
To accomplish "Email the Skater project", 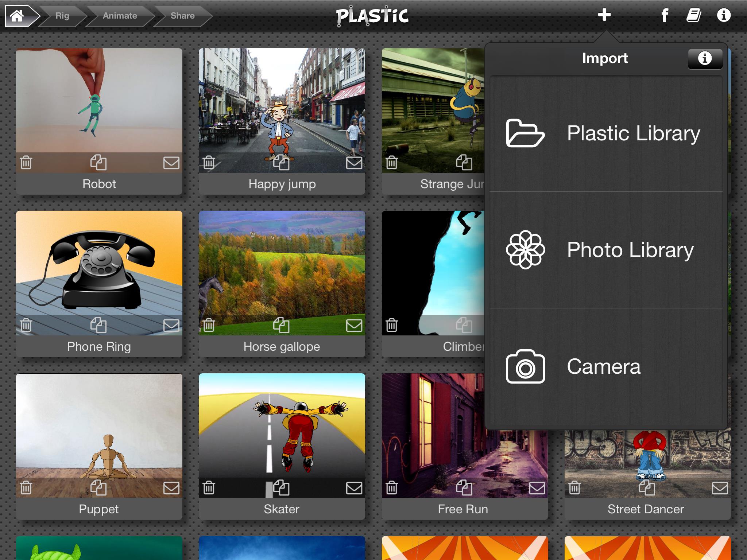I will click(354, 488).
